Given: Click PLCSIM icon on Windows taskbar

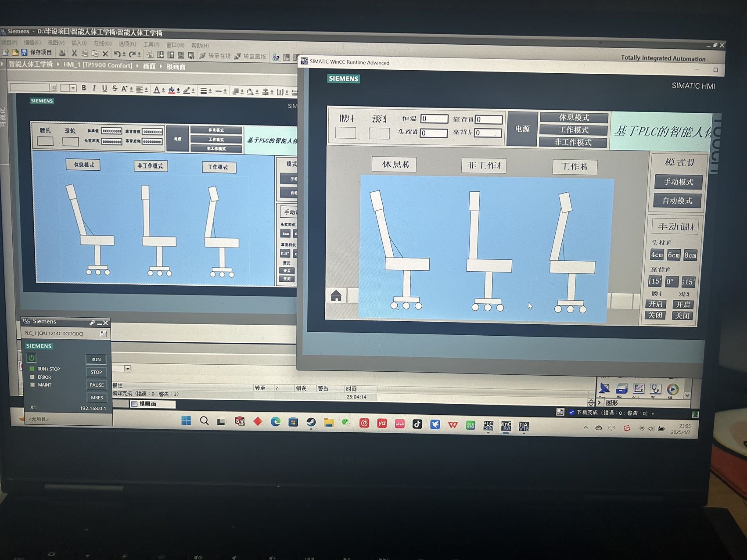Looking at the screenshot, I should (x=488, y=425).
